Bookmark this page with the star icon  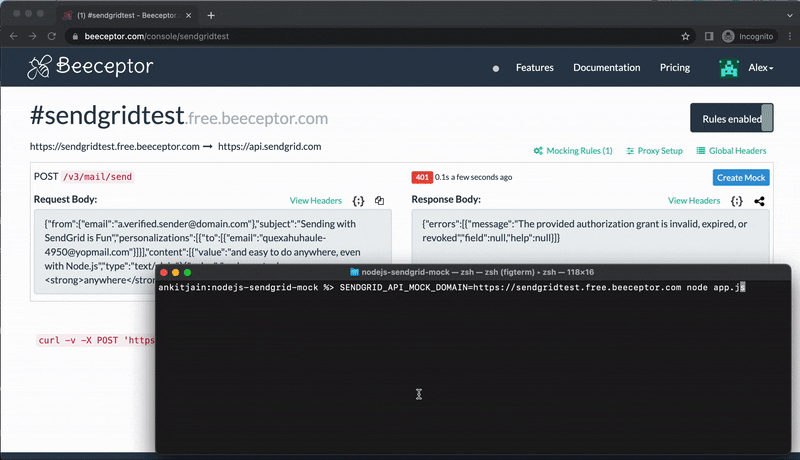point(685,36)
